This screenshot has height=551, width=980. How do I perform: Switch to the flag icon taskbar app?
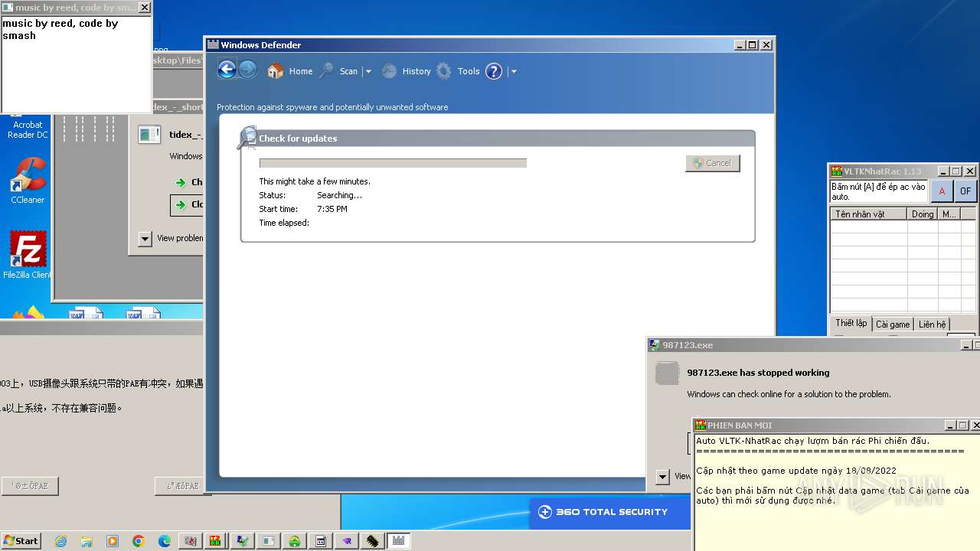click(x=243, y=541)
